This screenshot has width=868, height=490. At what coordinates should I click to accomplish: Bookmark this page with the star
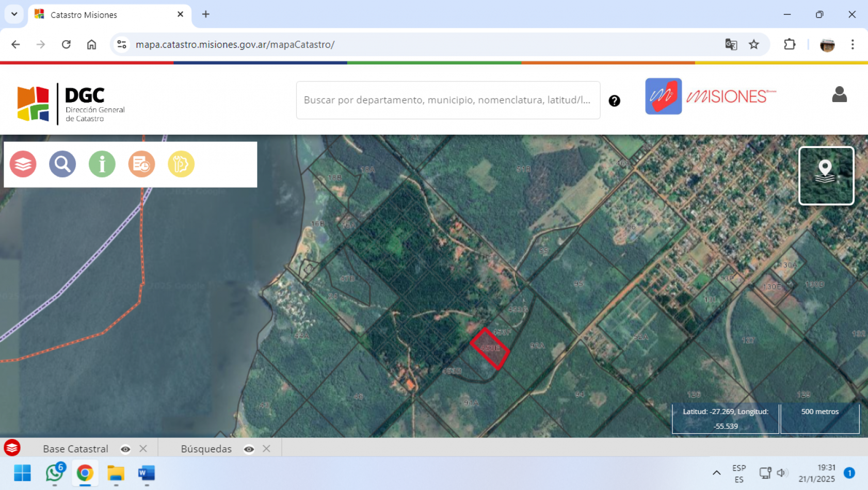[754, 44]
